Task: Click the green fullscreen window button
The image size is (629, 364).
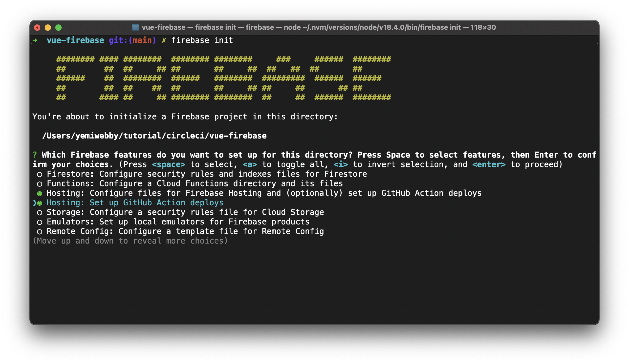Action: (58, 28)
